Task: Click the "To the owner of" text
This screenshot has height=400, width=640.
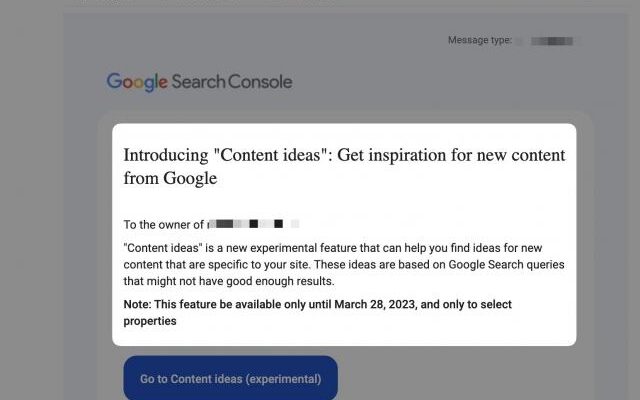Action: pyautogui.click(x=164, y=224)
